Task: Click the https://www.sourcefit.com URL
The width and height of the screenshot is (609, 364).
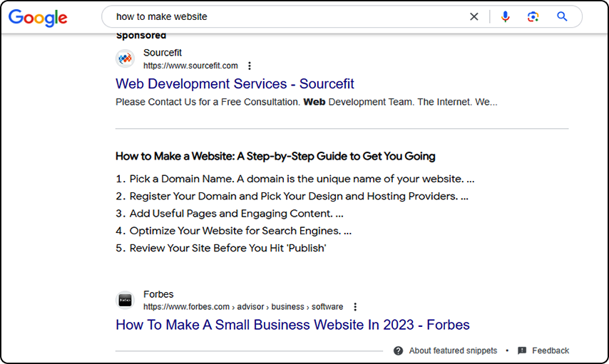Action: tap(190, 66)
